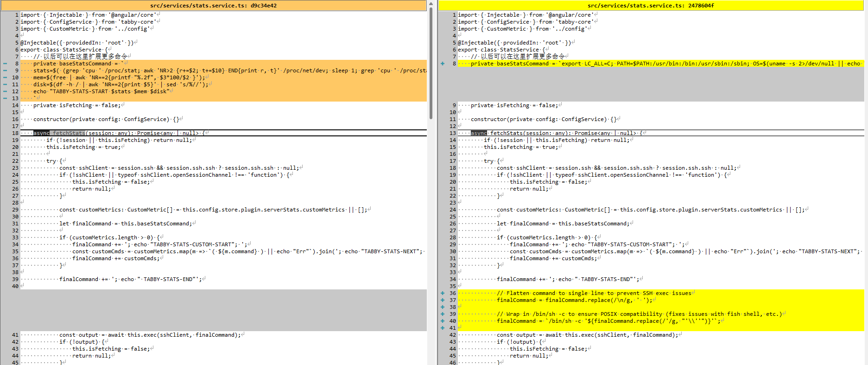868x365 pixels.
Task: Click the plus marker beside right line 40
Action: pos(443,321)
